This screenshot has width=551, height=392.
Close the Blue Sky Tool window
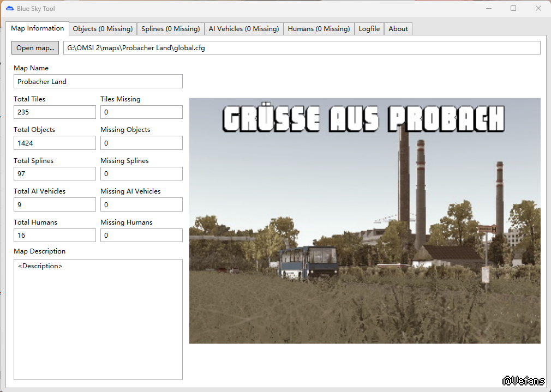pyautogui.click(x=538, y=8)
